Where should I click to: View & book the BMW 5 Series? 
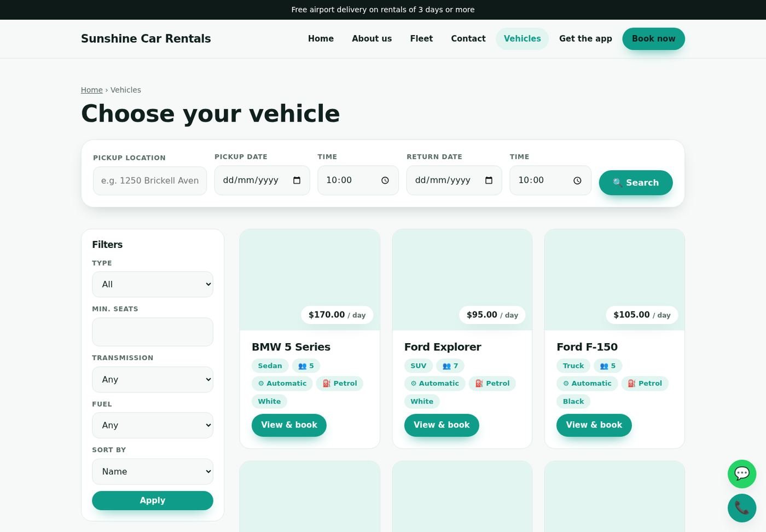(289, 425)
